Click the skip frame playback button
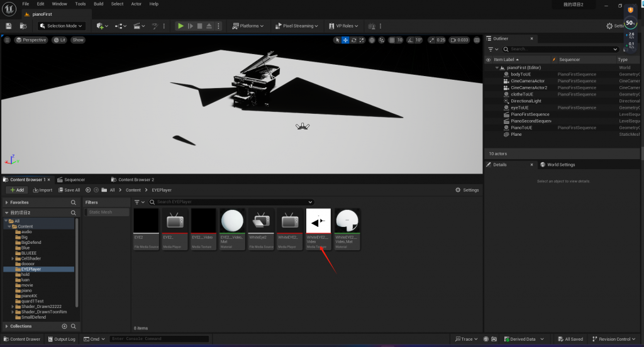This screenshot has width=644, height=347. (190, 26)
